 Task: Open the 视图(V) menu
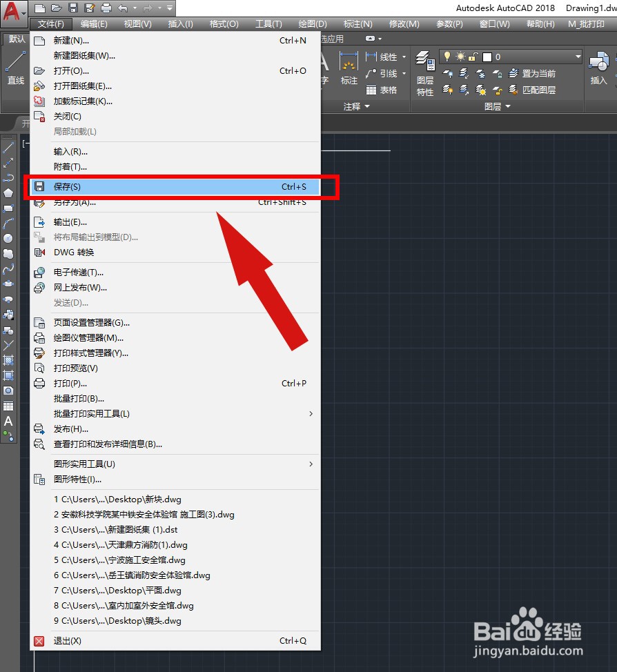[x=137, y=24]
